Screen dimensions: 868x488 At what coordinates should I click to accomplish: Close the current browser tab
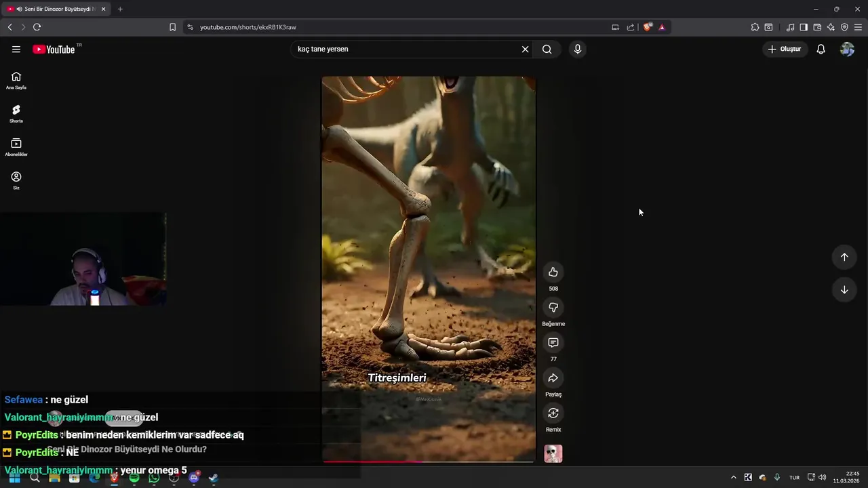(103, 9)
